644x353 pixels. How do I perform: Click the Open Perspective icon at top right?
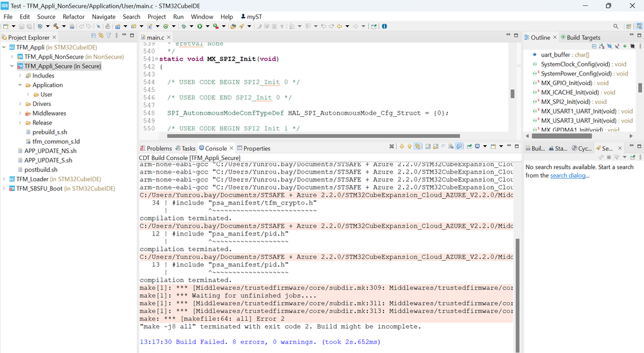tap(629, 26)
